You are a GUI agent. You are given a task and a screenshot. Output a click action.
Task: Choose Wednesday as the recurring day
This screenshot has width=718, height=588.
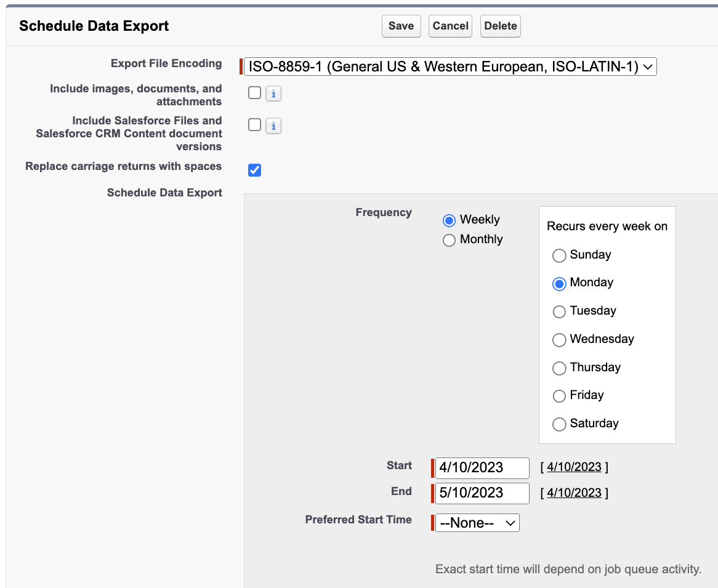click(559, 340)
